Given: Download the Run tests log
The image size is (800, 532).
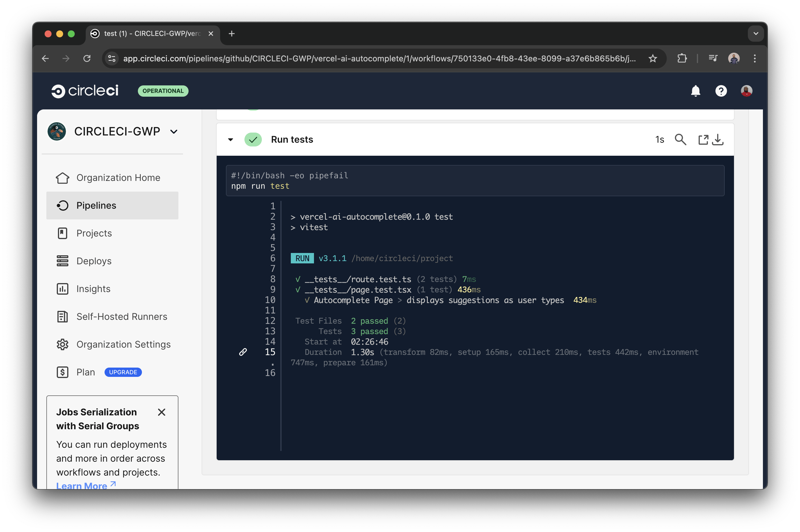Looking at the screenshot, I should point(718,140).
